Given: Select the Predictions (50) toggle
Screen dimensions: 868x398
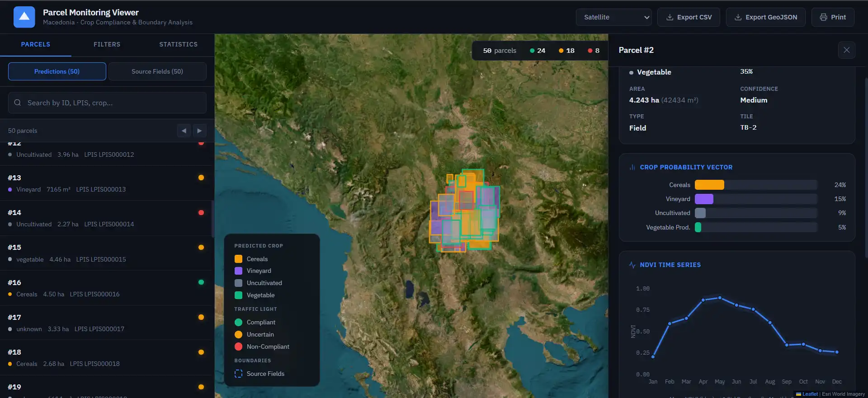Looking at the screenshot, I should pyautogui.click(x=57, y=71).
